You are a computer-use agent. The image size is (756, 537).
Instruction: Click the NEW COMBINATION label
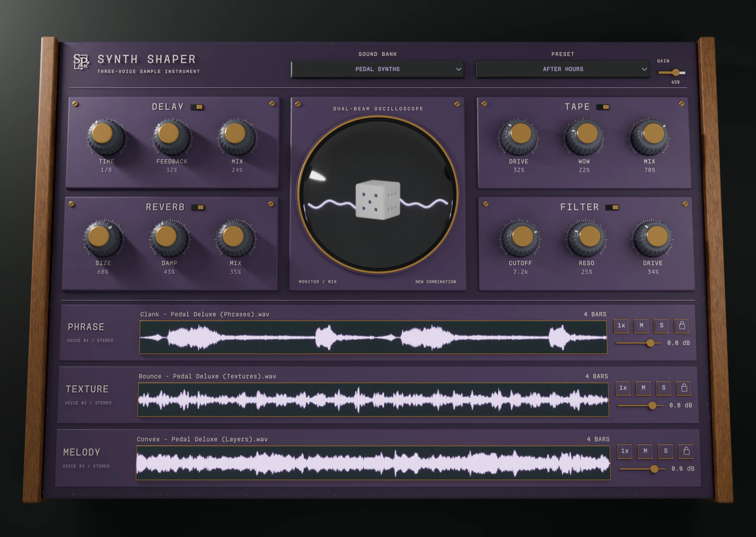point(436,282)
